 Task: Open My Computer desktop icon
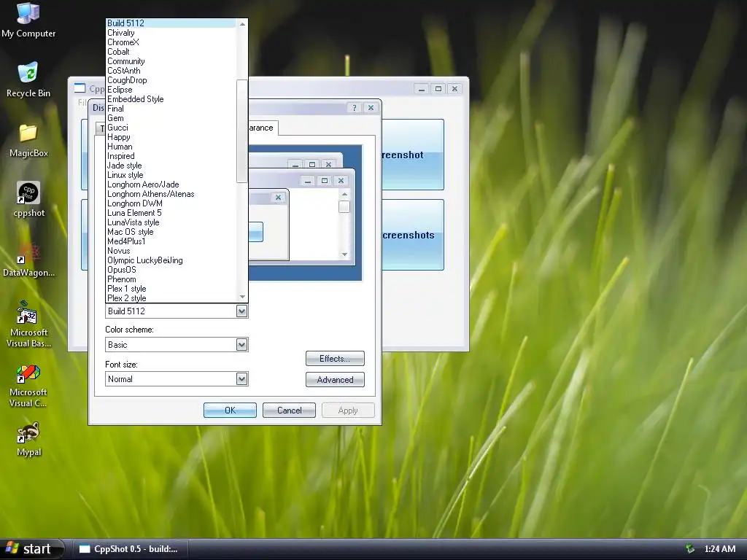coord(28,20)
